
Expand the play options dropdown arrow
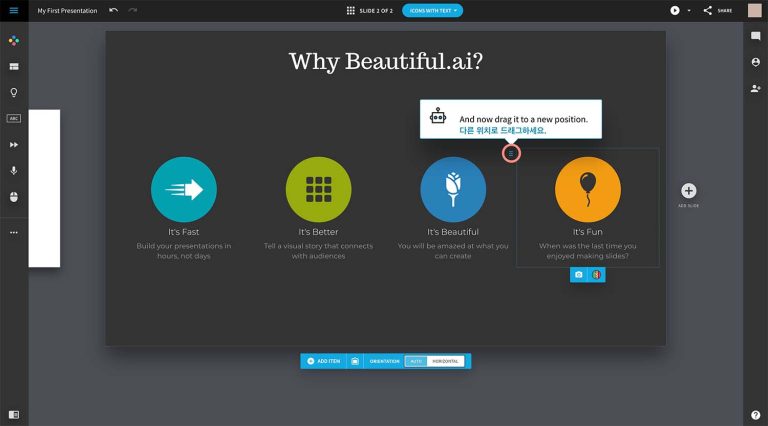(x=689, y=10)
